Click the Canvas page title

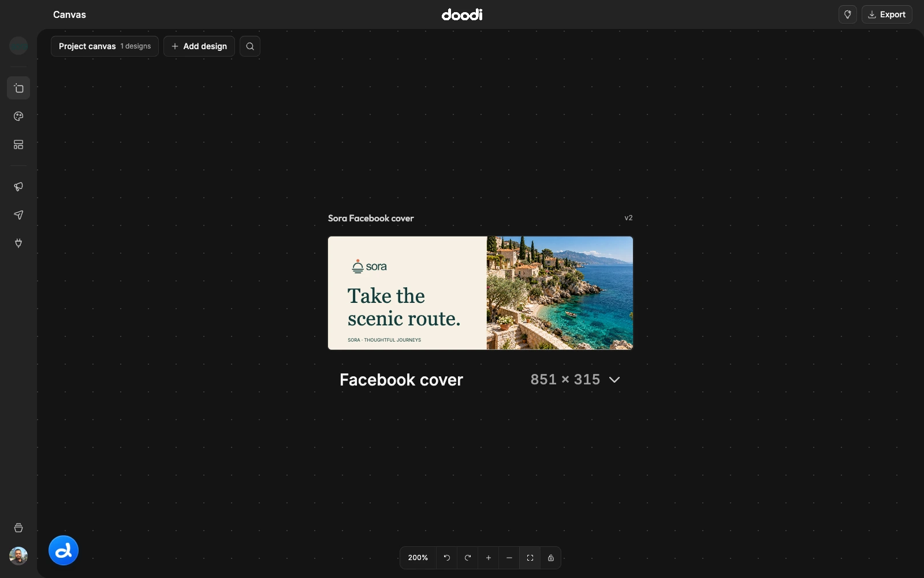click(69, 14)
